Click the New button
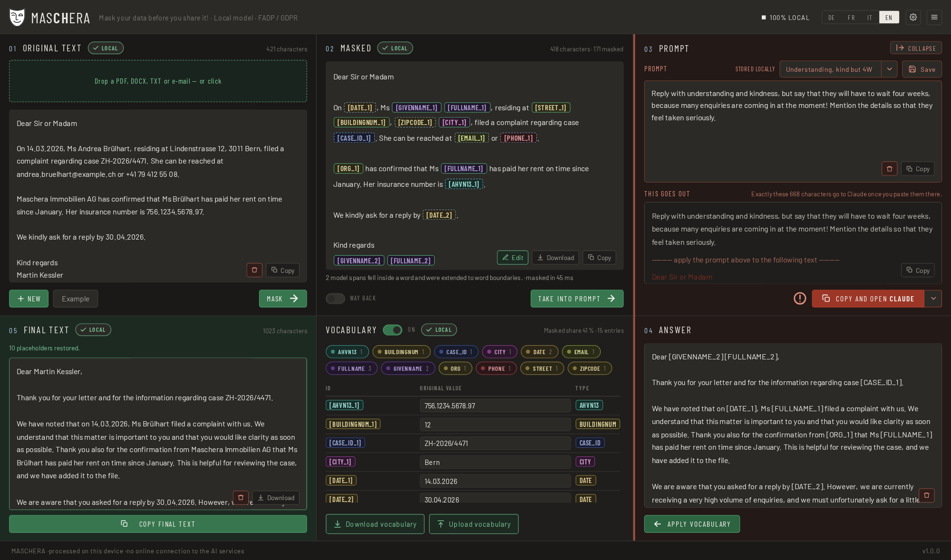The width and height of the screenshot is (951, 560). click(29, 299)
